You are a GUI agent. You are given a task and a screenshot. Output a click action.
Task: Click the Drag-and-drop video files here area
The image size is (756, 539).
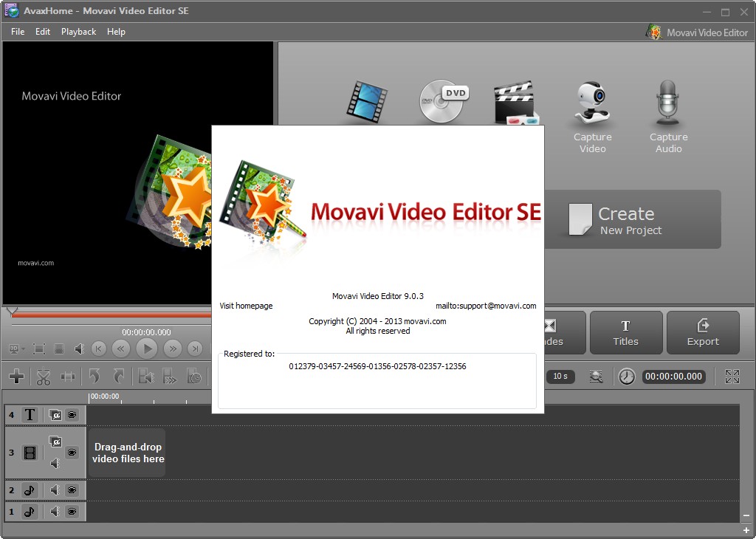coord(127,453)
